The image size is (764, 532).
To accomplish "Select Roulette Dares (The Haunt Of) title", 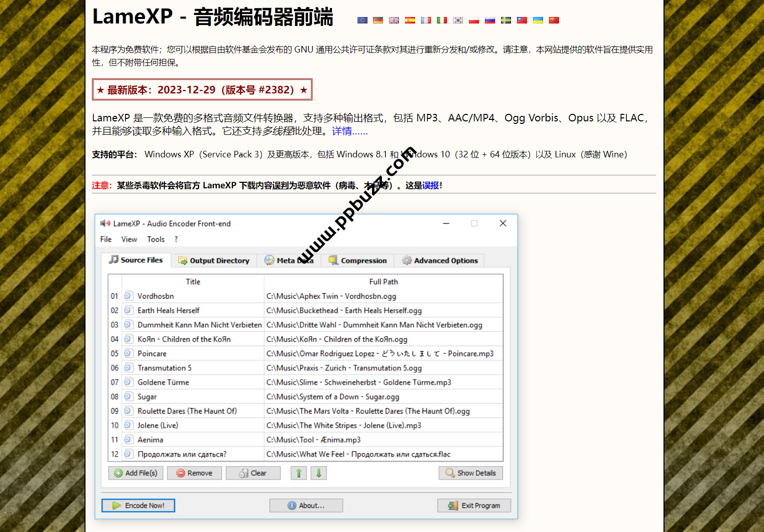I will click(187, 411).
